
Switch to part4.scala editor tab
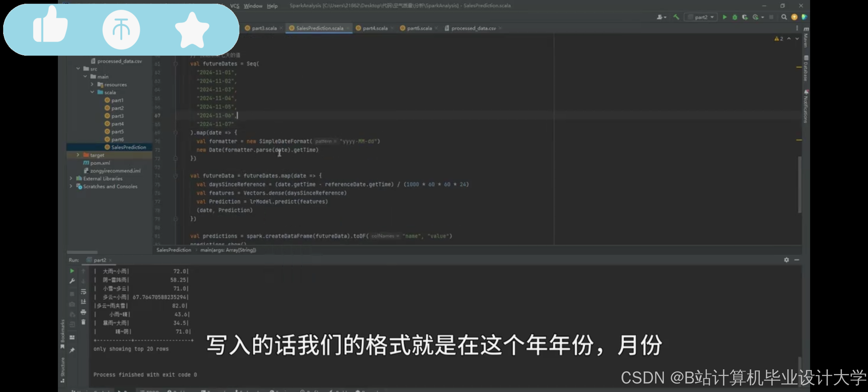pos(375,28)
